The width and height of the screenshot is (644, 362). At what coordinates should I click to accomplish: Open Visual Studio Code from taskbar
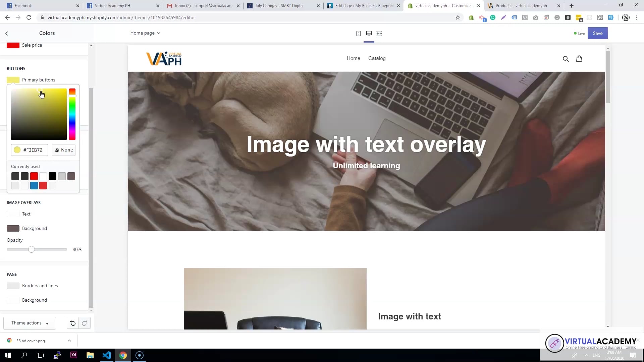point(107,355)
